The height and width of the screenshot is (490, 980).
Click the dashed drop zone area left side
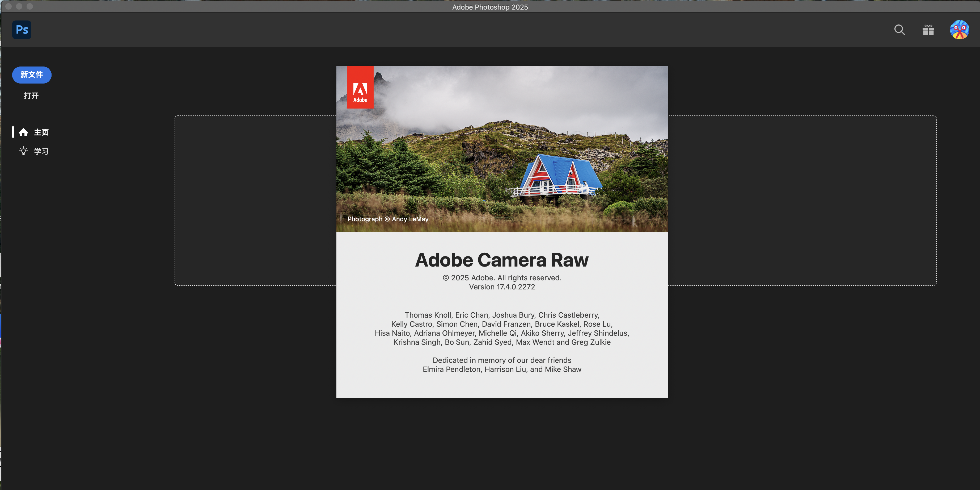click(x=255, y=200)
